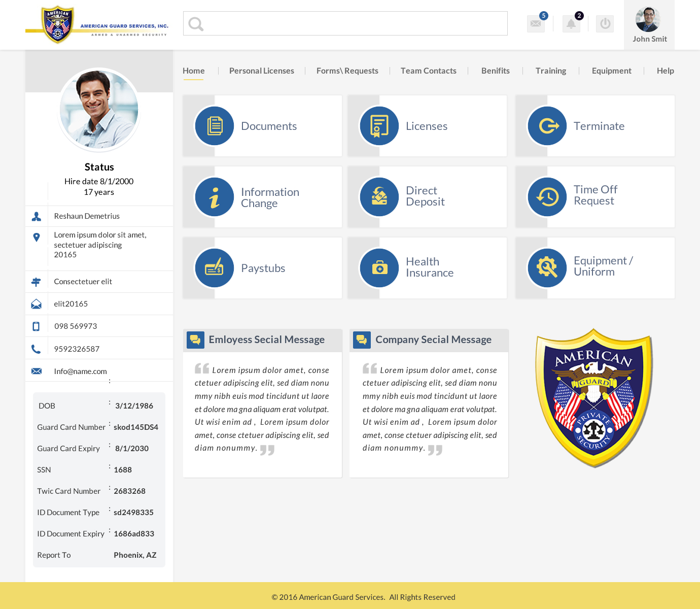Open the Information Change icon
Viewport: 700px width, 609px height.
(215, 197)
